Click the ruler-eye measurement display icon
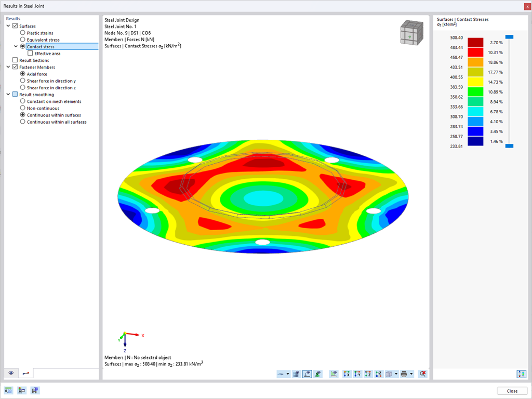Screen dimensions: 532x399 coord(334,374)
